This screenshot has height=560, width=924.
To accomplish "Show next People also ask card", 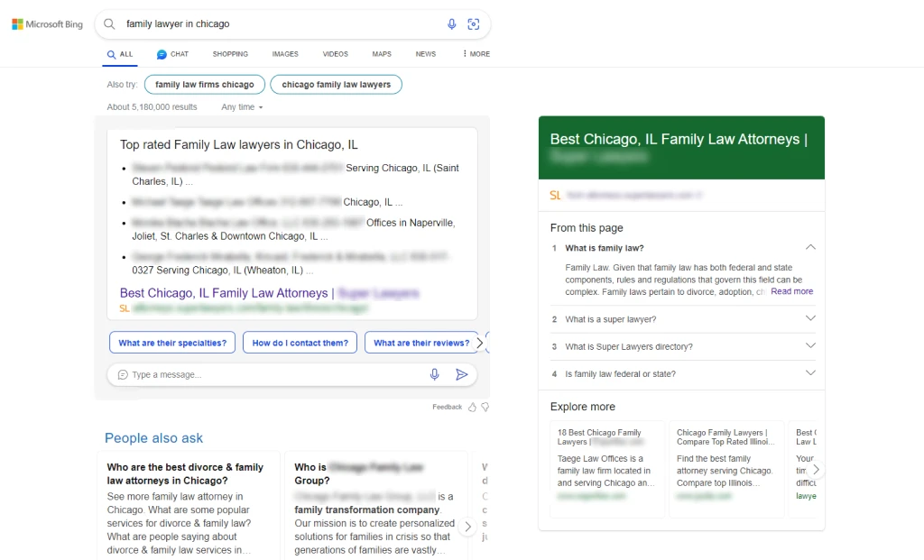I will 467,527.
